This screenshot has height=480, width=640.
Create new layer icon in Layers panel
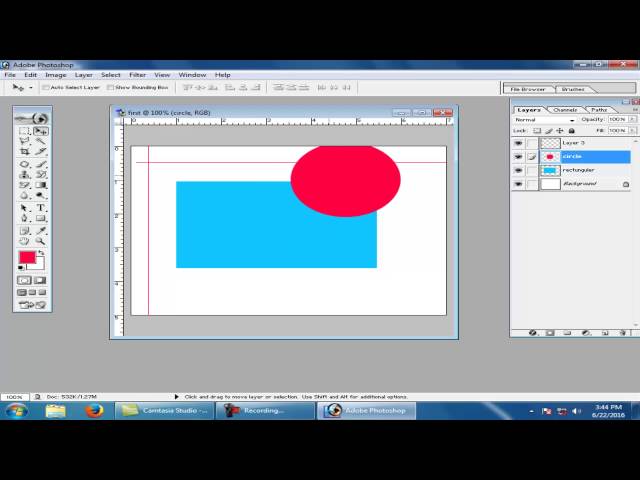point(605,333)
